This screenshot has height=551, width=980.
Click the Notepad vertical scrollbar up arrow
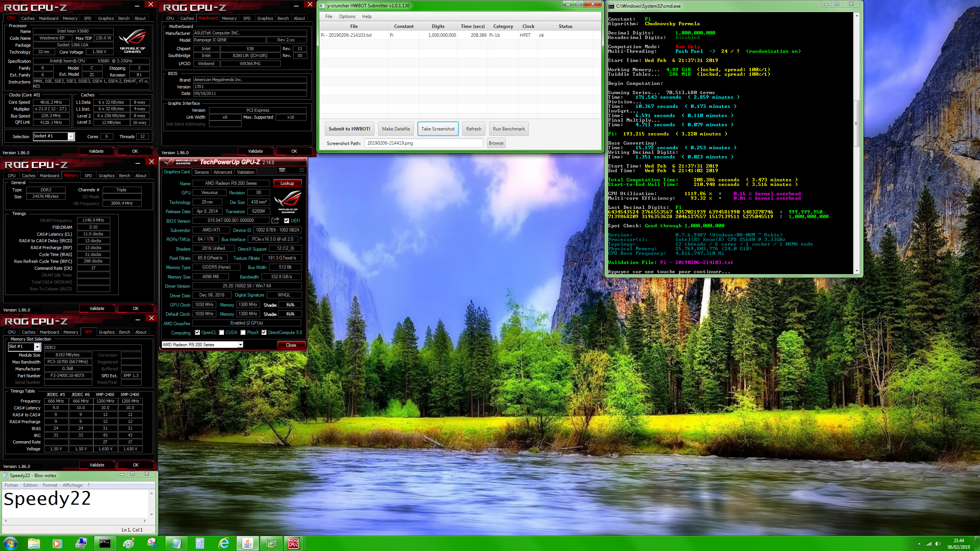152,493
